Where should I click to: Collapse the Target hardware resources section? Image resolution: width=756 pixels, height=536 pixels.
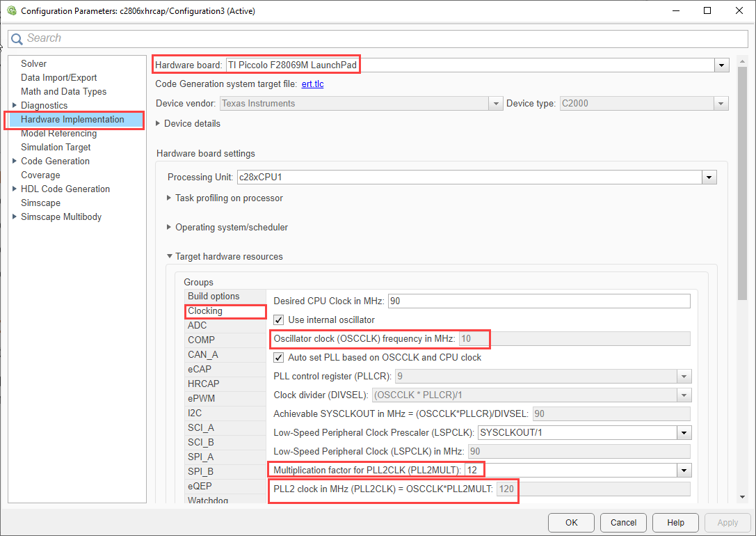170,256
